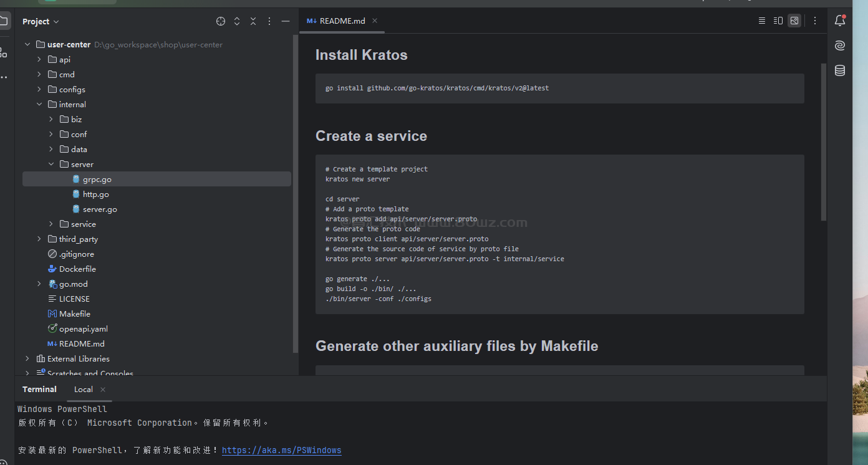Viewport: 868px width, 465px height.
Task: Expand the conf folder
Action: [x=51, y=135]
